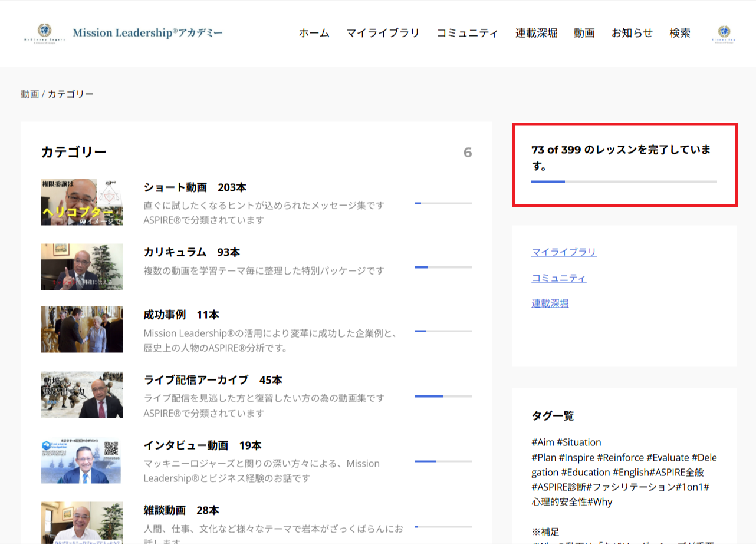Click the #Evaluate tag

668,458
